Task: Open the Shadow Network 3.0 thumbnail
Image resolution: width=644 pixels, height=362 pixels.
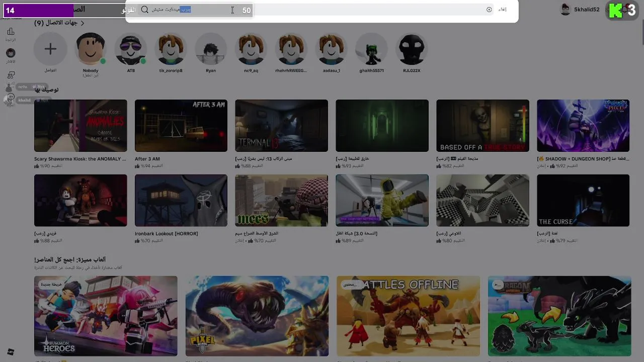Action: tap(382, 201)
